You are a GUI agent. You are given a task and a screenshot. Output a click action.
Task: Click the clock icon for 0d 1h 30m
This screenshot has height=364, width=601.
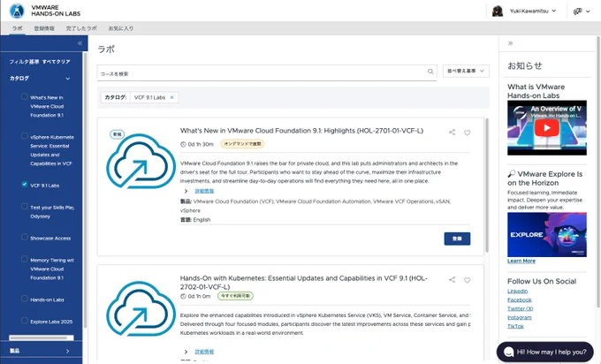pos(183,144)
